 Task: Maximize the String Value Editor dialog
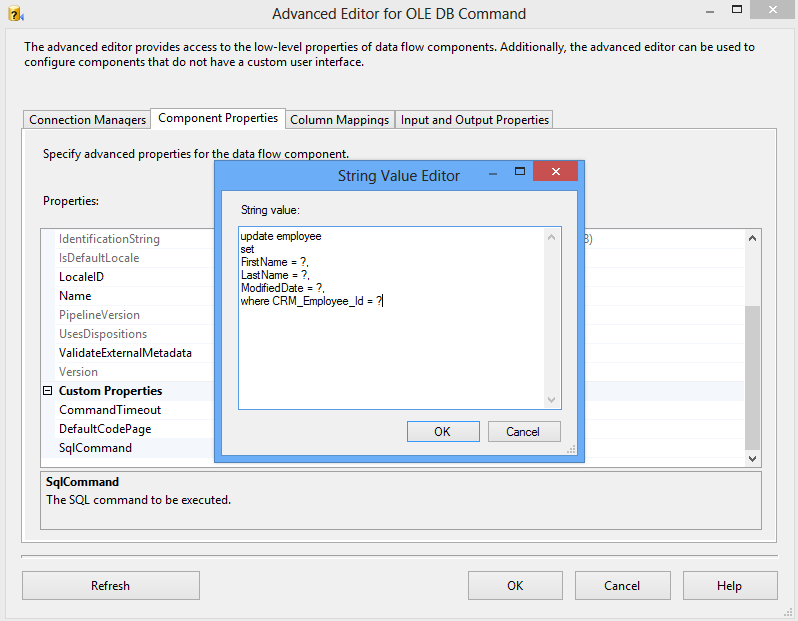pos(520,172)
